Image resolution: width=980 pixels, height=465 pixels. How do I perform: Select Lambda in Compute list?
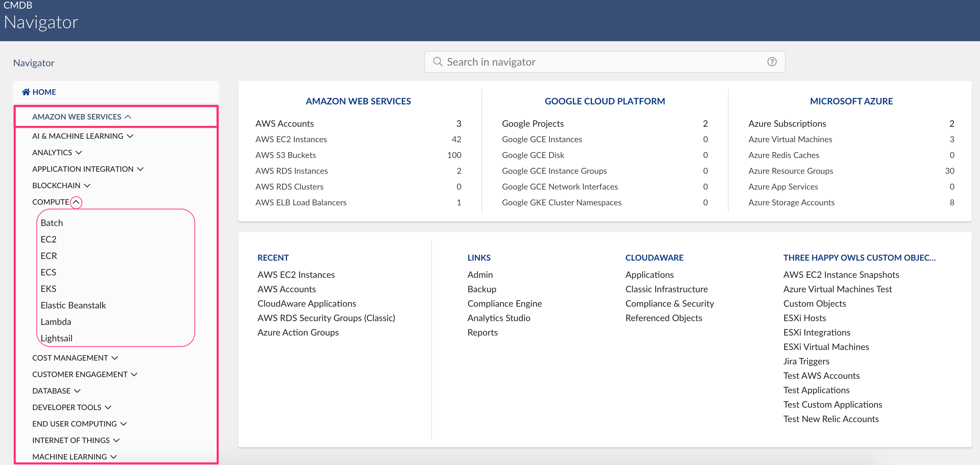pyautogui.click(x=56, y=322)
